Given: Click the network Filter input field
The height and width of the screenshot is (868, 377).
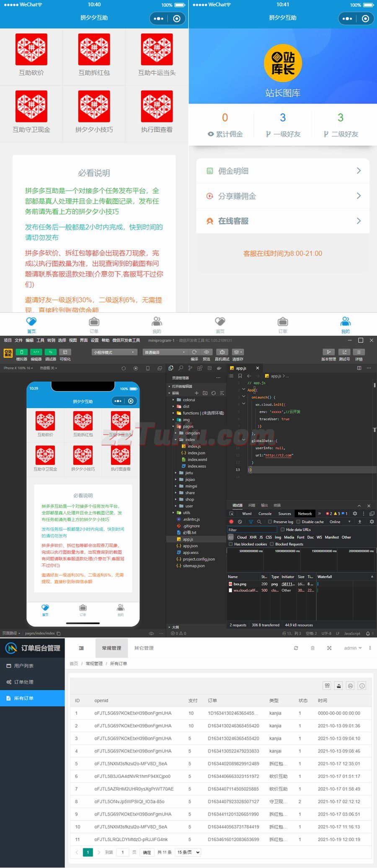Looking at the screenshot, I should click(252, 530).
